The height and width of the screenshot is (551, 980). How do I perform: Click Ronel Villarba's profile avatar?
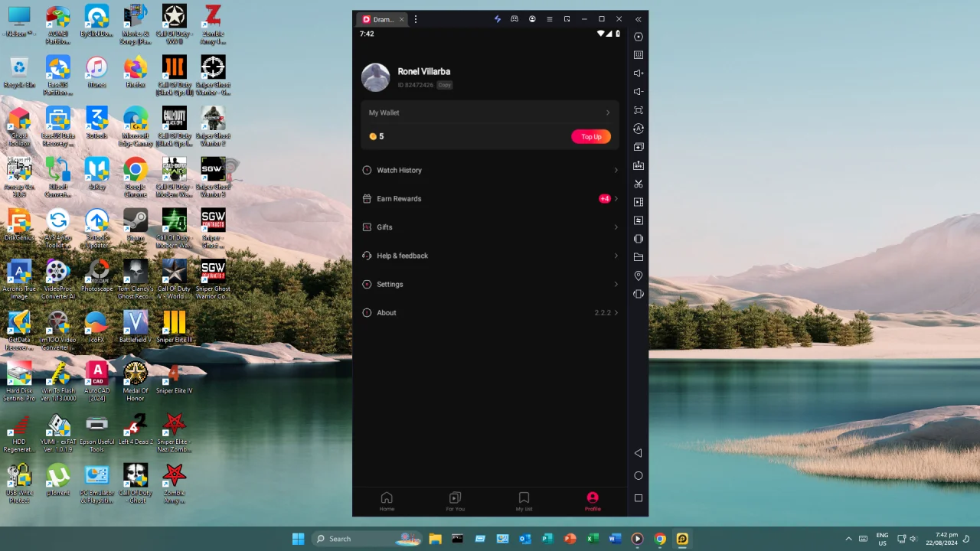(x=375, y=77)
